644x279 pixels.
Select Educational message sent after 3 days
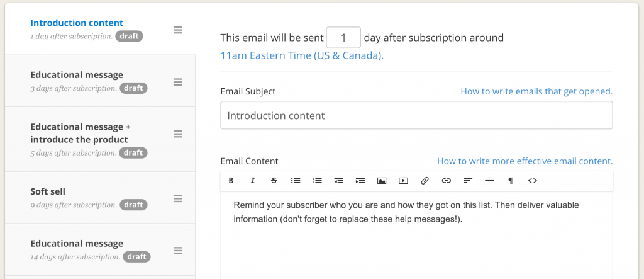click(x=77, y=75)
